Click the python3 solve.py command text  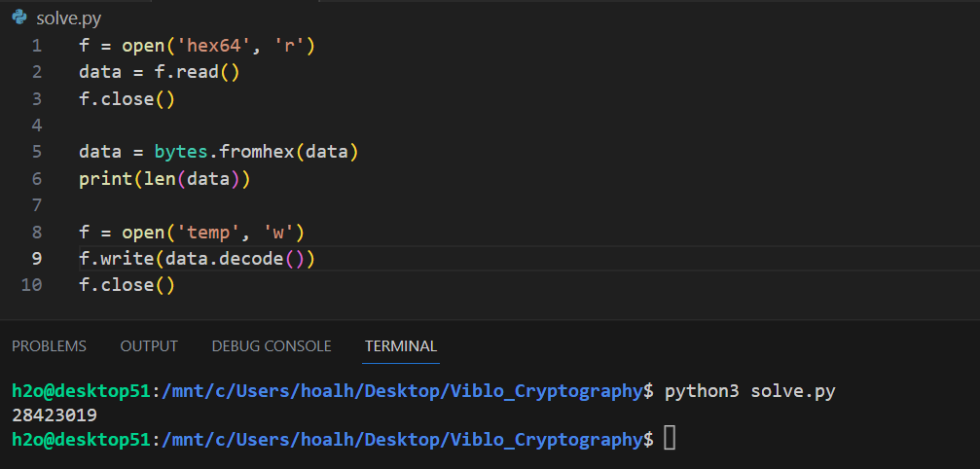tap(749, 391)
